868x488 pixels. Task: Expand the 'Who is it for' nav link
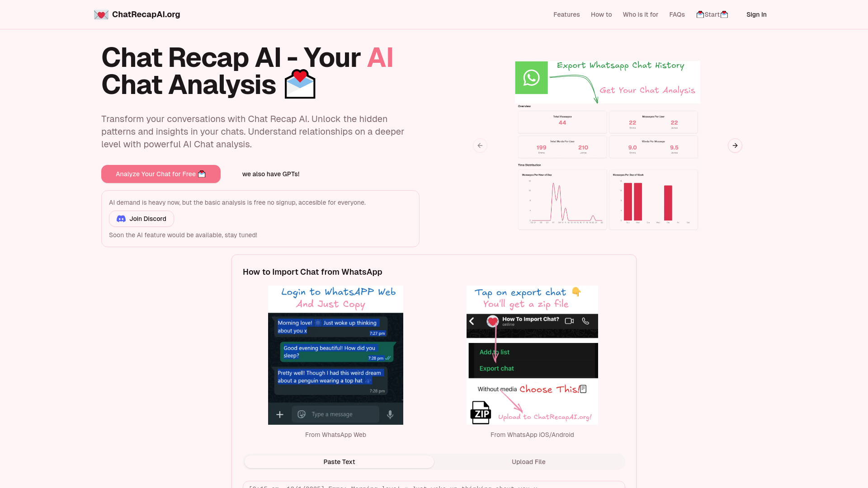pyautogui.click(x=640, y=14)
